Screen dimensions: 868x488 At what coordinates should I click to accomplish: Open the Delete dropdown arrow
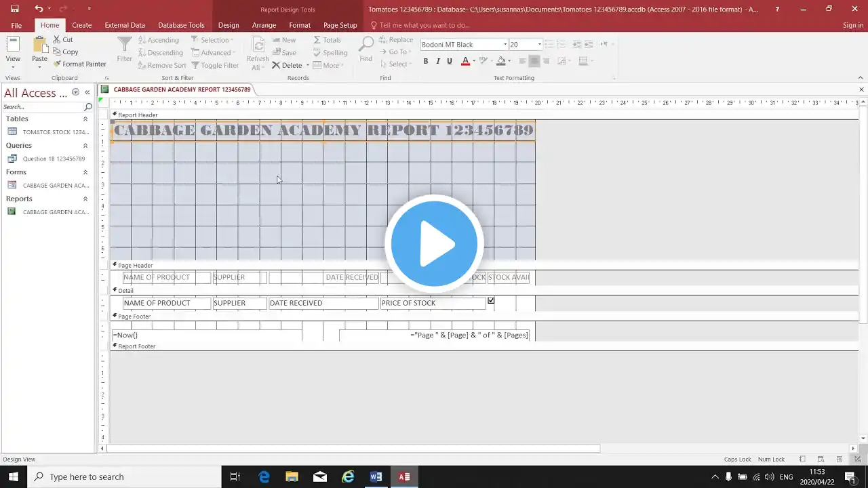point(308,65)
